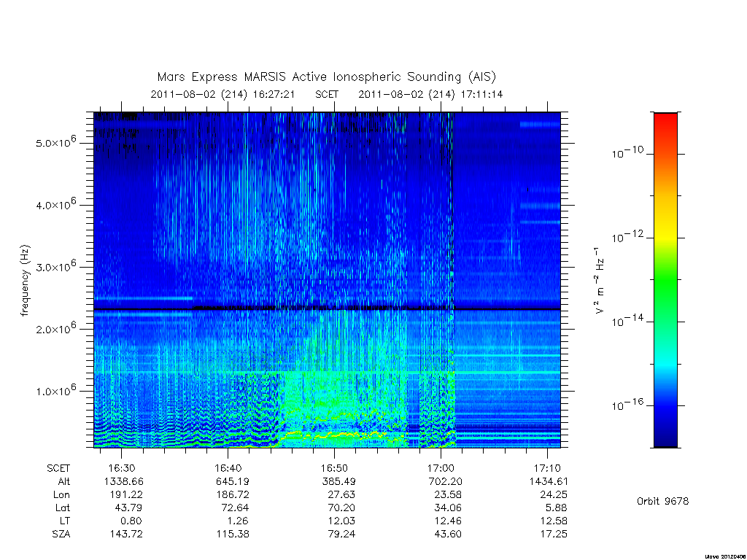Click the 'V² m⁻² Hz⁻¹' colorbar unit label

(600, 281)
